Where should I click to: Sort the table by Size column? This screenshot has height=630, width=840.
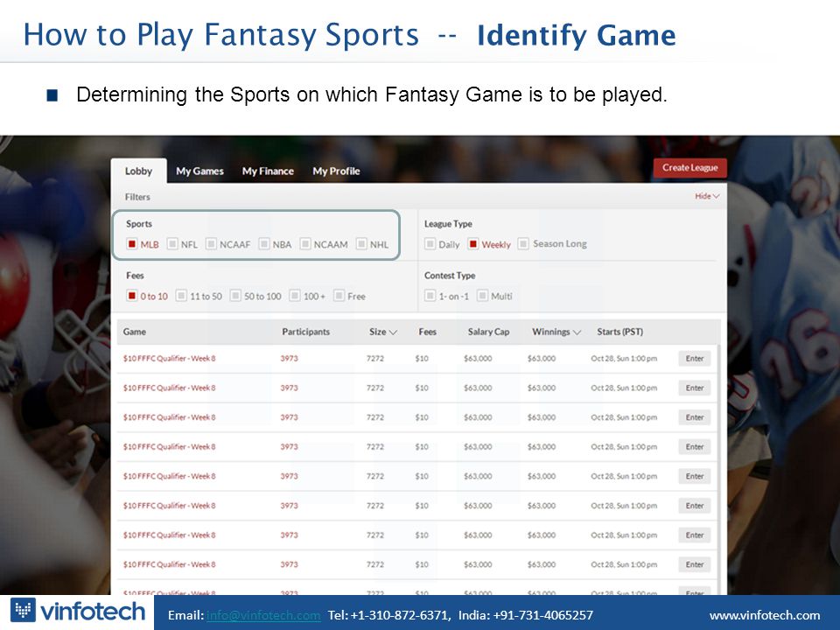pyautogui.click(x=382, y=332)
